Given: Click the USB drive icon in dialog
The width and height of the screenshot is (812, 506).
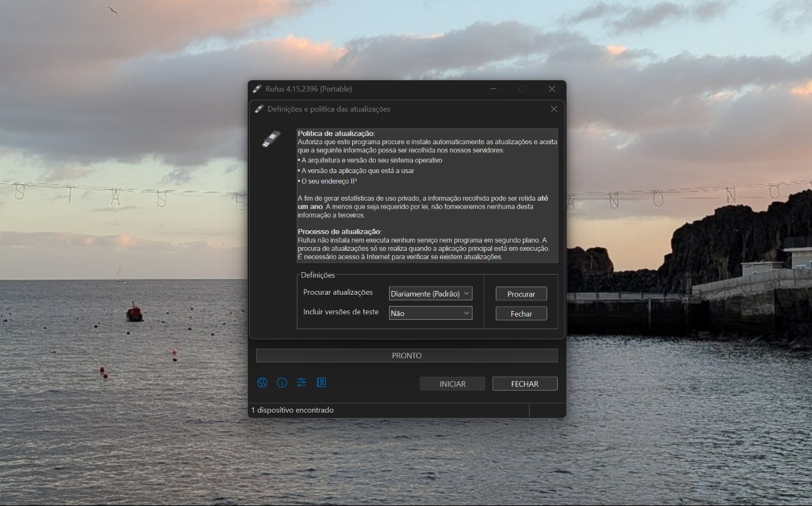Looking at the screenshot, I should [271, 139].
